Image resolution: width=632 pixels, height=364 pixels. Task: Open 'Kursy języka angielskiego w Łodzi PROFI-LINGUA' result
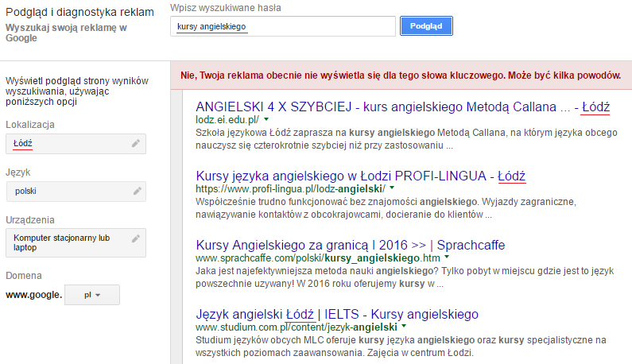tap(360, 175)
